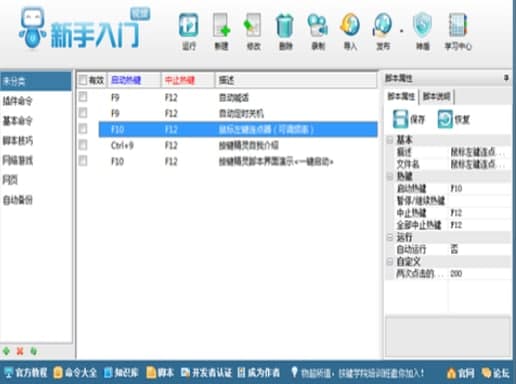Open the 脚本 link in bottom bar
The width and height of the screenshot is (516, 384).
click(x=160, y=373)
